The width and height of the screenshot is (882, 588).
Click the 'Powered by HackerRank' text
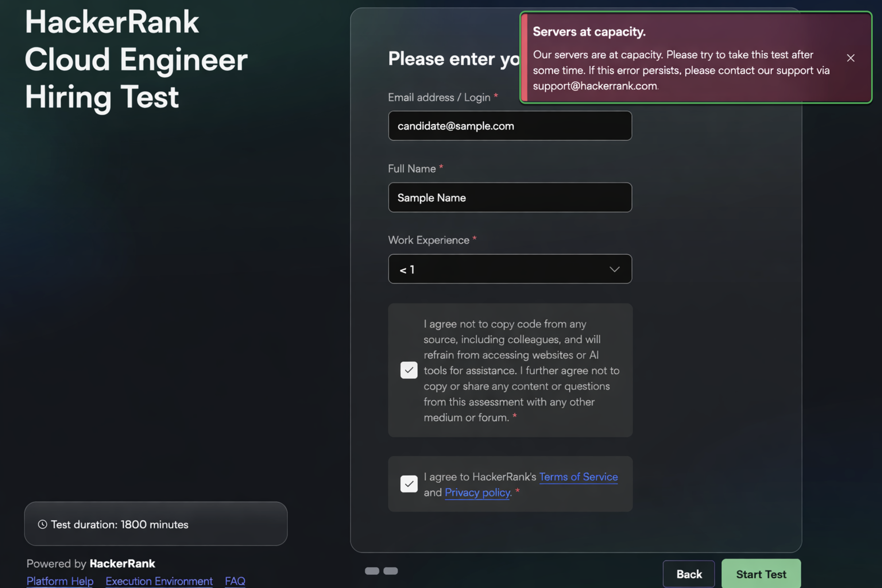coord(91,564)
